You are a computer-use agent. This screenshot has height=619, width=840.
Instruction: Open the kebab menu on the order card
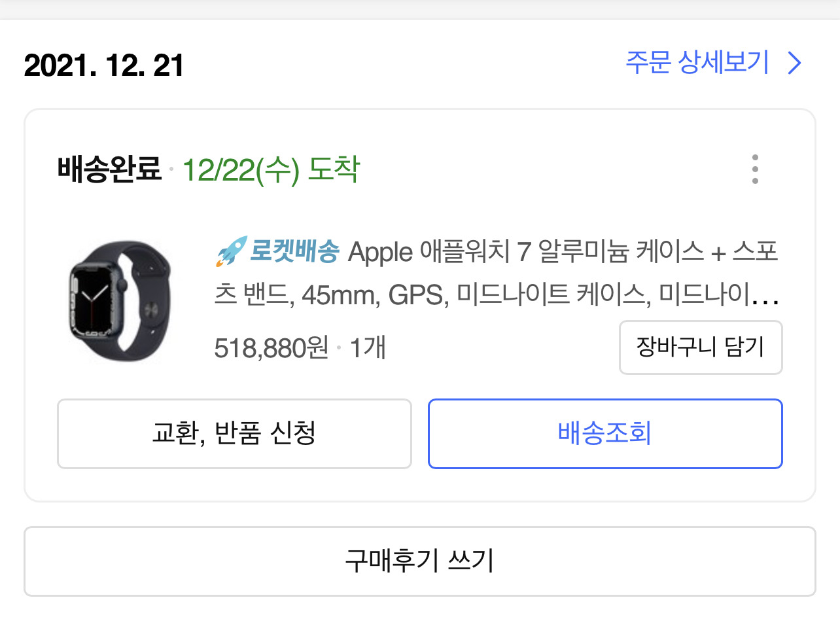pyautogui.click(x=755, y=169)
